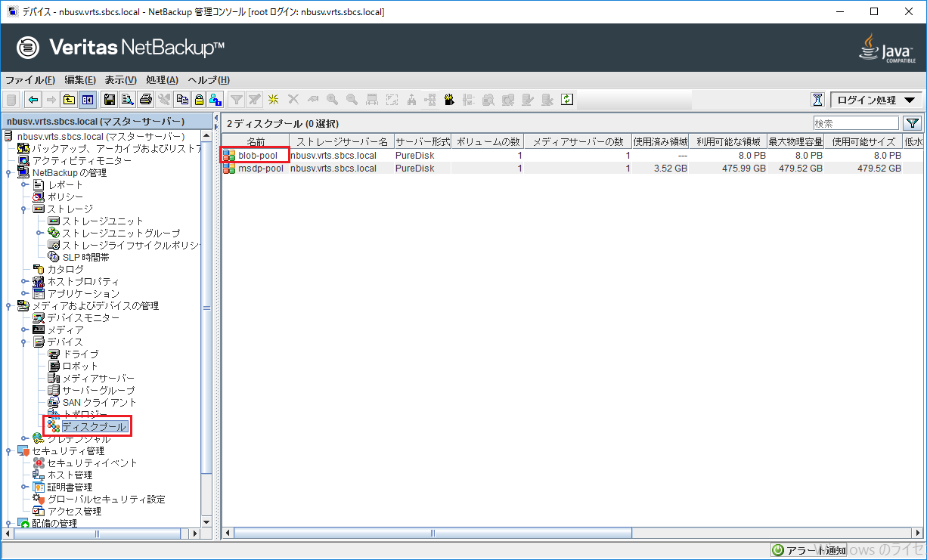The height and width of the screenshot is (560, 927).
Task: Click the floppy disk save icon
Action: tap(110, 100)
